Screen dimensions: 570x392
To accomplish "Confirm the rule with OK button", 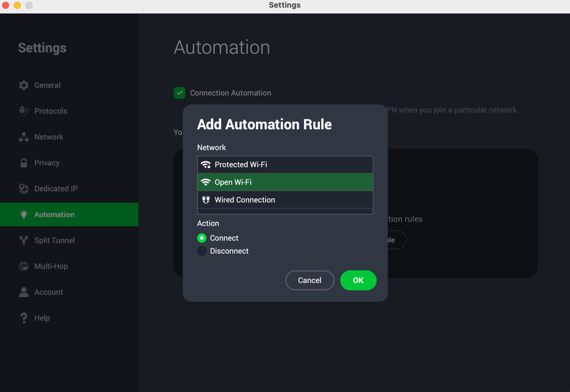I will [x=358, y=280].
